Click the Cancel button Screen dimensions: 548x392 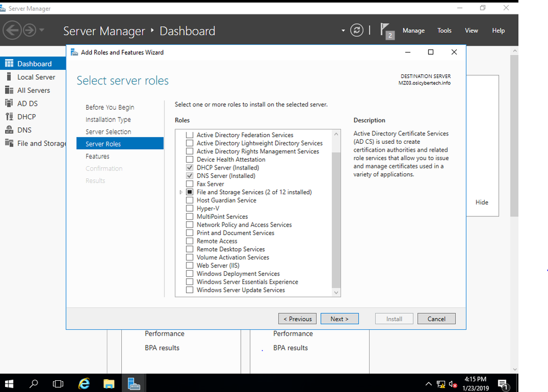point(437,319)
